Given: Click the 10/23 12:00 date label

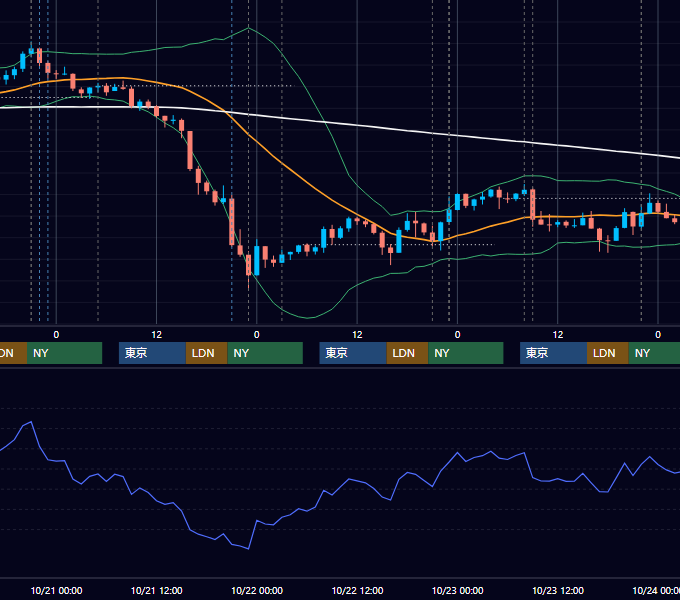Looking at the screenshot, I should 558,590.
